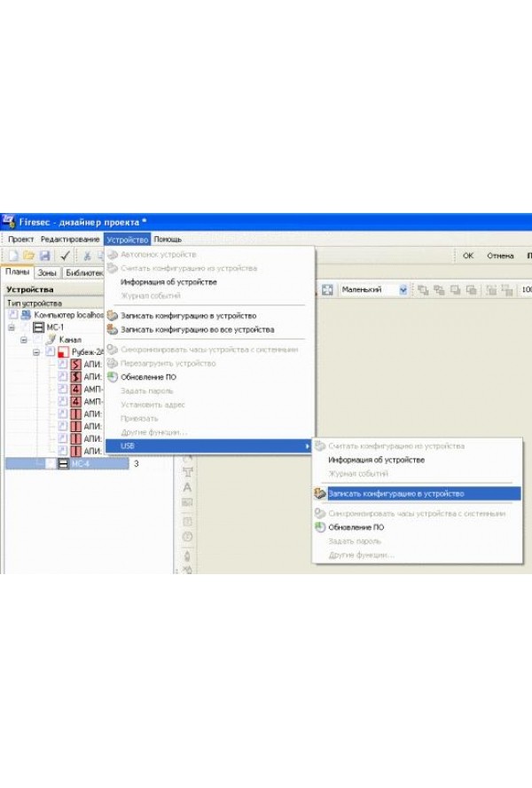
Task: Click the Компьютер localhost computer icon
Action: click(26, 314)
